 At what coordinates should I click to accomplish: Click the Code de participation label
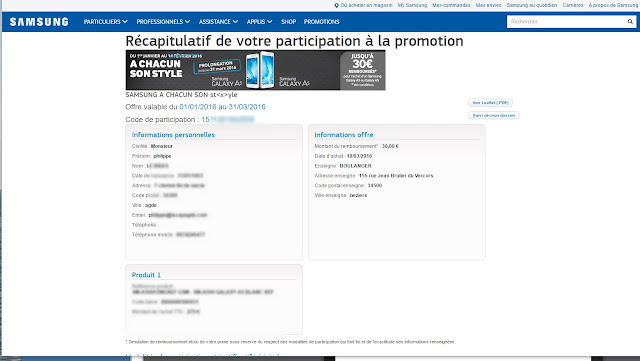(x=162, y=120)
